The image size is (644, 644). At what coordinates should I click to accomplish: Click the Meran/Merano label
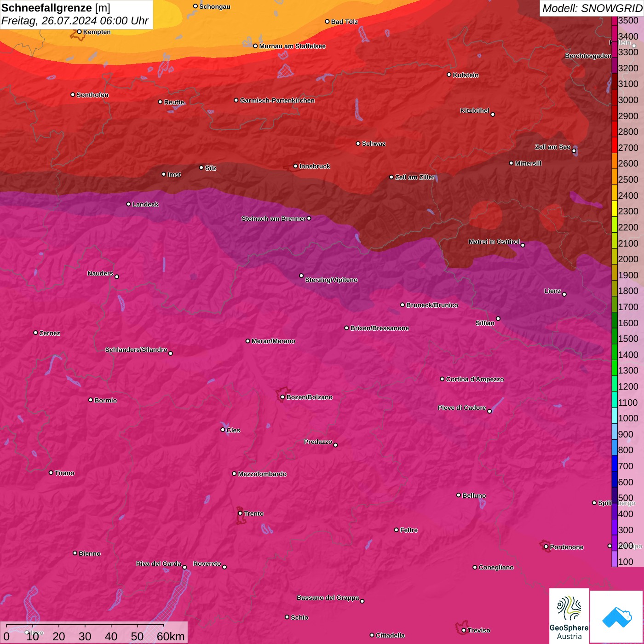point(273,341)
